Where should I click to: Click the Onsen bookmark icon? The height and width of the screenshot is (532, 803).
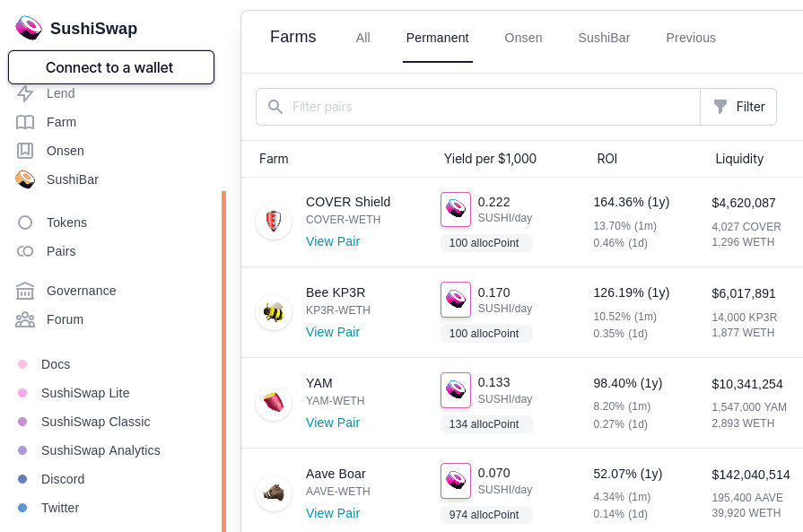point(25,151)
